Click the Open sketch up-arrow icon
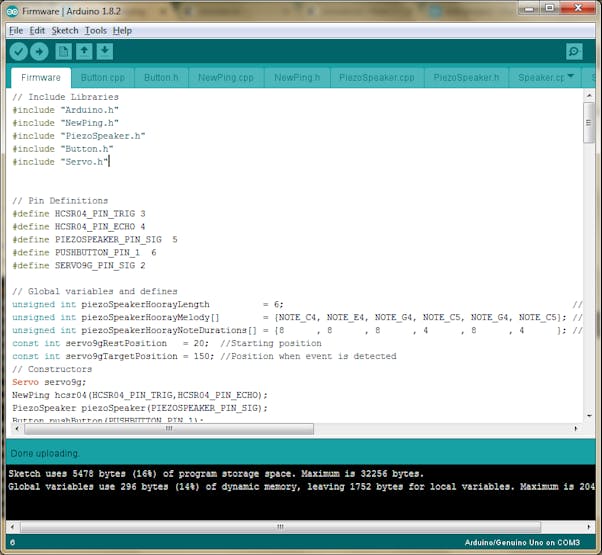 pos(84,51)
